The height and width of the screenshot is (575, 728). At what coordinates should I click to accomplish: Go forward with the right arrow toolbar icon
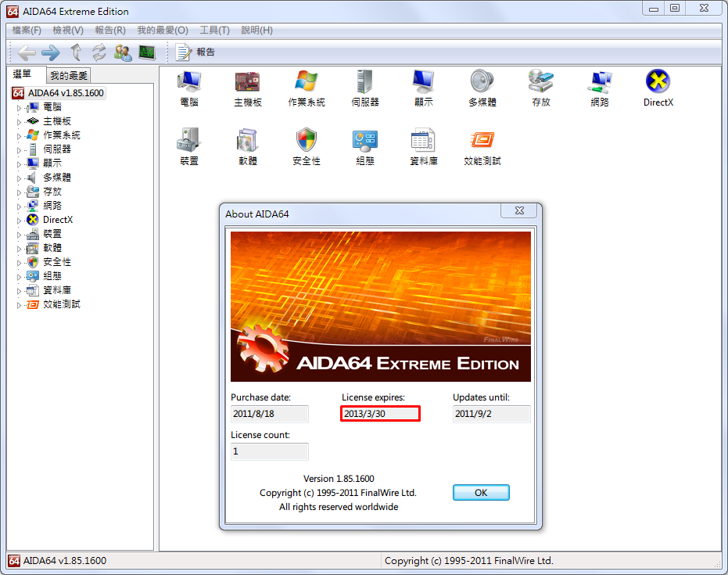coord(51,52)
